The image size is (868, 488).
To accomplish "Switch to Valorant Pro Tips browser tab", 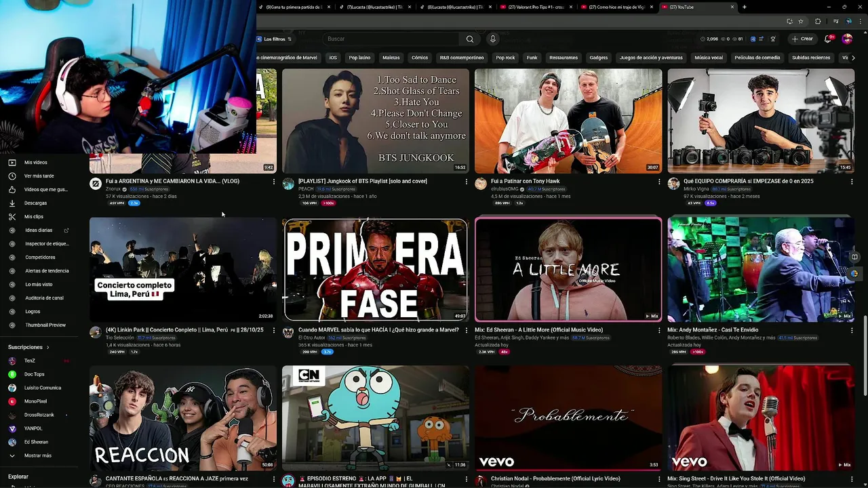I will tap(536, 7).
